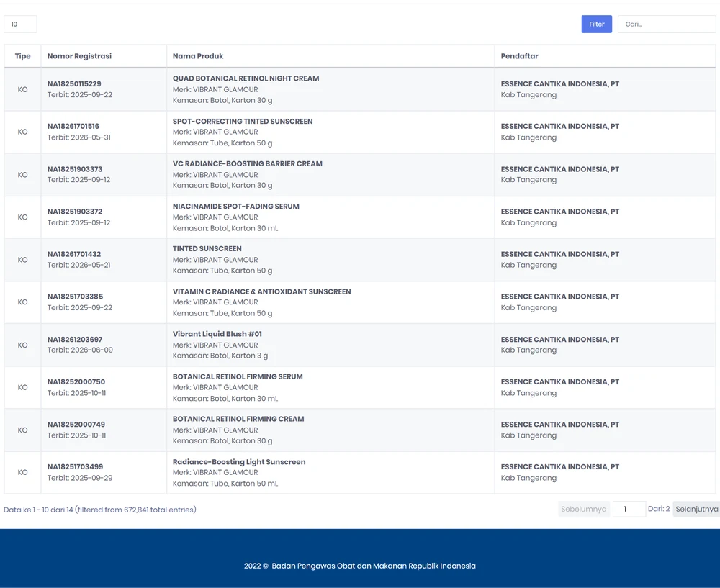Viewport: 720px width, 588px height.
Task: Click packaging text Kemasan: Tube, Karton 50 mL
Action: tap(225, 484)
